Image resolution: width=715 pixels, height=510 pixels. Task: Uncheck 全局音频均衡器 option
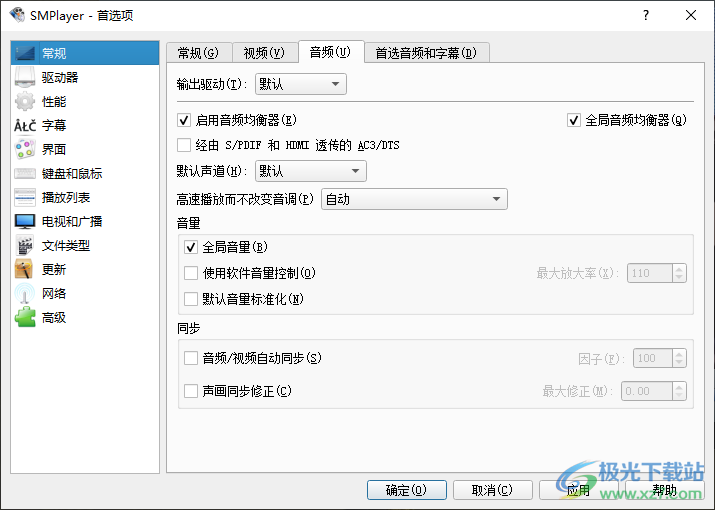(x=574, y=120)
